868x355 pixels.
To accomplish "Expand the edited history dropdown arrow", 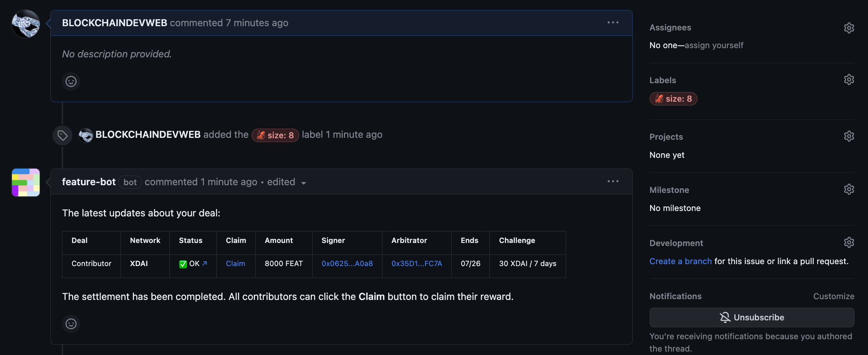I will pyautogui.click(x=303, y=183).
